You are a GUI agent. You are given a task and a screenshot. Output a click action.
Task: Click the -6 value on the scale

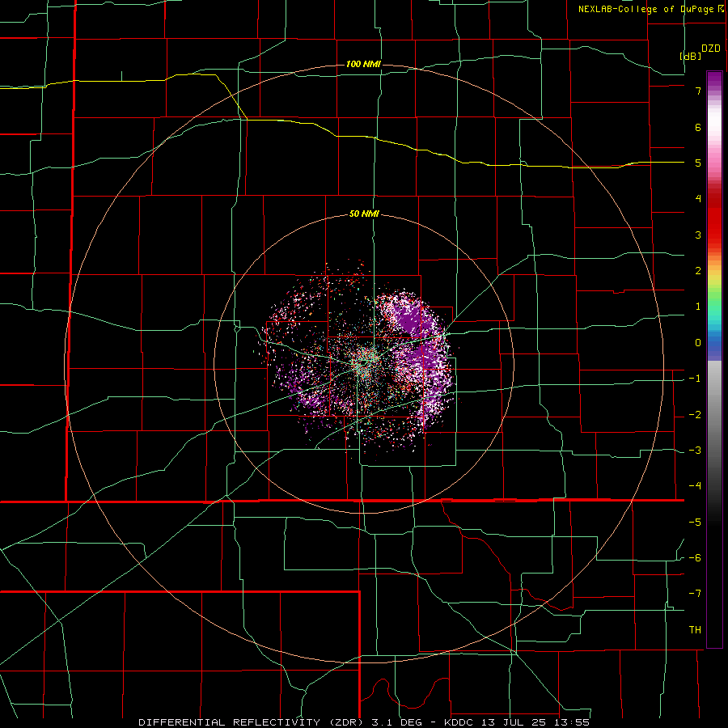pos(695,558)
